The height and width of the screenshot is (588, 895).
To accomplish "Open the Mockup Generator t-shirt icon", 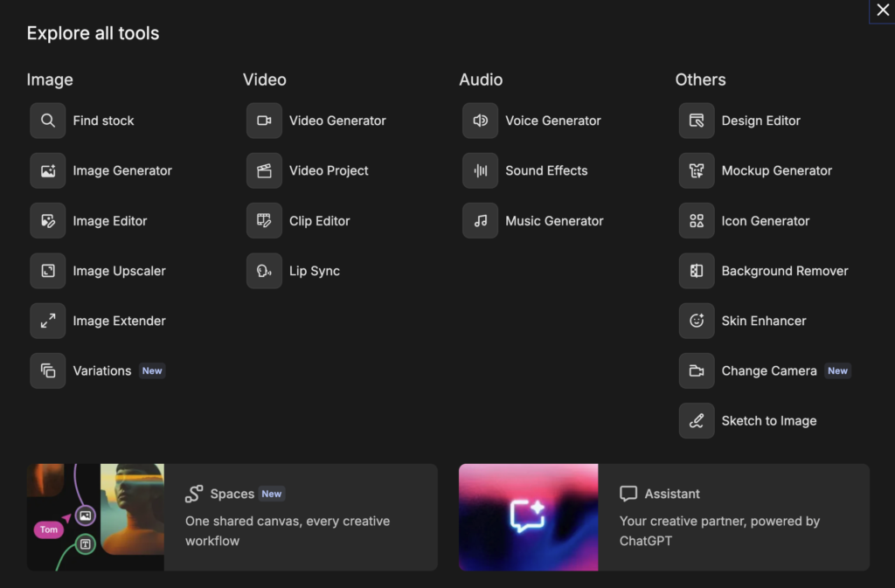I will [697, 171].
